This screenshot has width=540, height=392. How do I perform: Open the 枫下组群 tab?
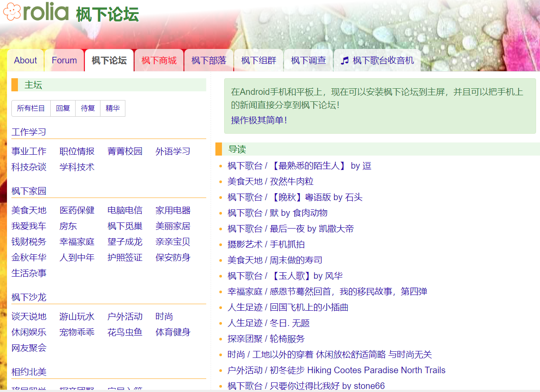point(259,60)
